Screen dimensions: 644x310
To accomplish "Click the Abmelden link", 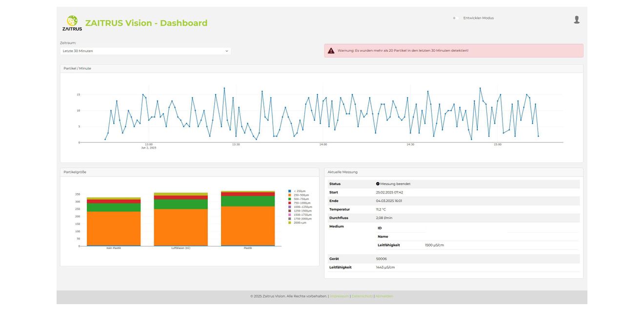I will 384,296.
